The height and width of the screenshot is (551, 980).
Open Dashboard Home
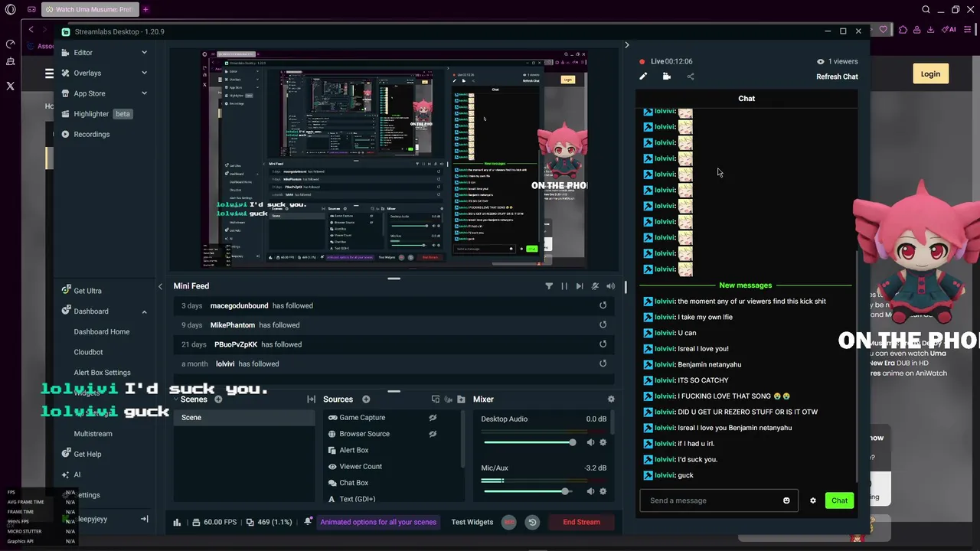(x=102, y=331)
